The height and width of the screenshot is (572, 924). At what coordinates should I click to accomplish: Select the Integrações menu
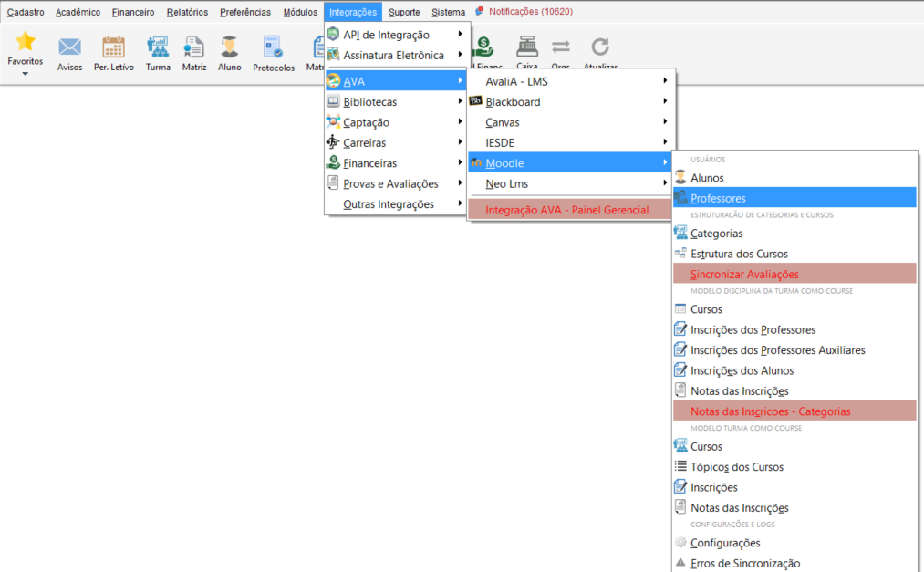pos(352,12)
